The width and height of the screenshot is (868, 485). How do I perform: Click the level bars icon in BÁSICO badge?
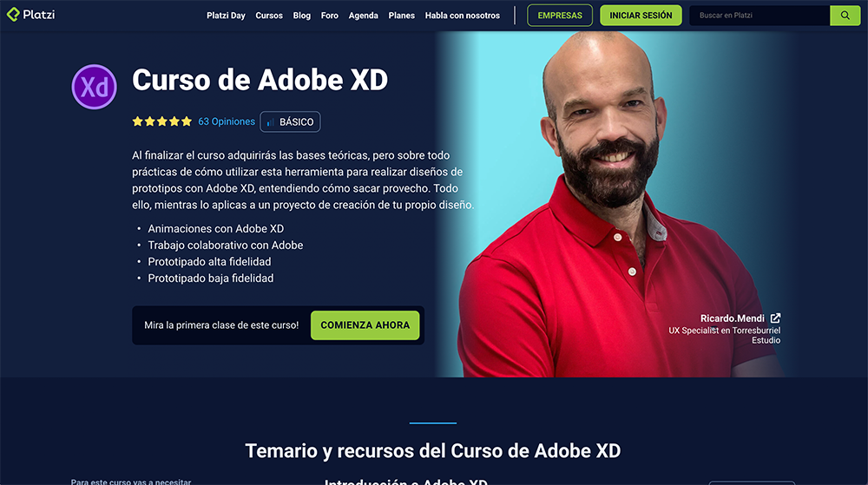[x=270, y=122]
